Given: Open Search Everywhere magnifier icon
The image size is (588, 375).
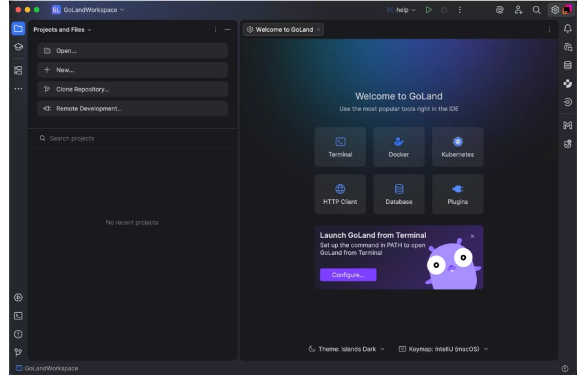Looking at the screenshot, I should click(x=536, y=10).
